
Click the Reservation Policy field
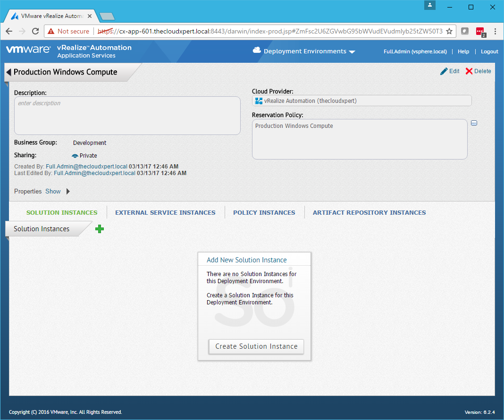click(x=359, y=139)
